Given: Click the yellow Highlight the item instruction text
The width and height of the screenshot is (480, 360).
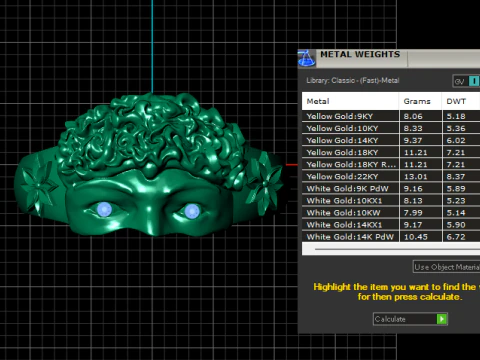Looking at the screenshot, I should [x=396, y=292].
